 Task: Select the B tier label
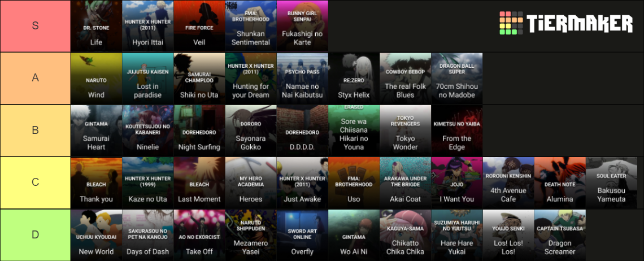pos(36,130)
